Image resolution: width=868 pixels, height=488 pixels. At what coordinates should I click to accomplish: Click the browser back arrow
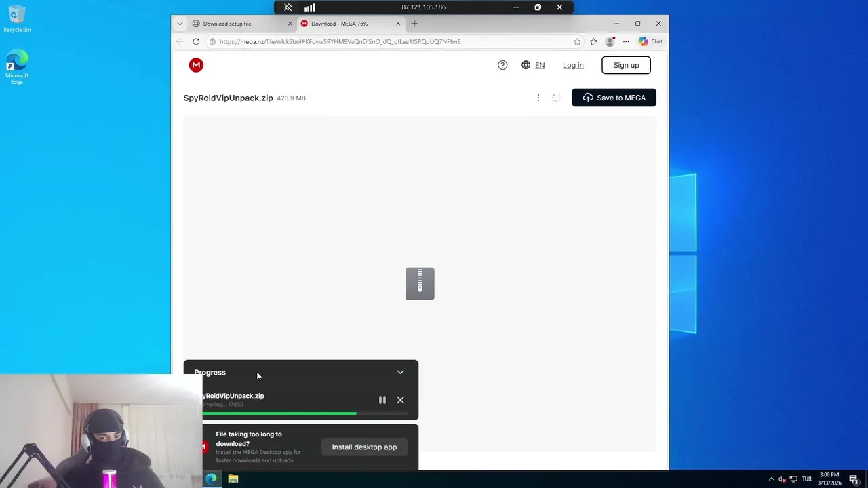point(180,41)
